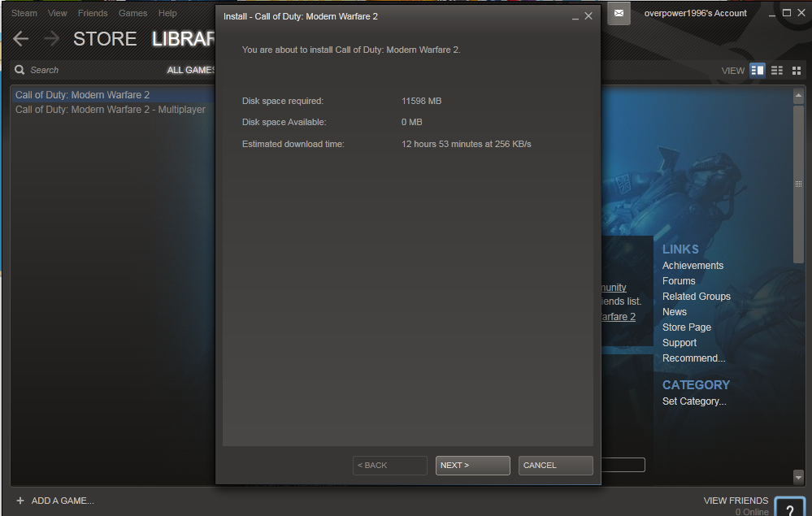812x516 pixels.
Task: Open the Support link
Action: coord(680,343)
